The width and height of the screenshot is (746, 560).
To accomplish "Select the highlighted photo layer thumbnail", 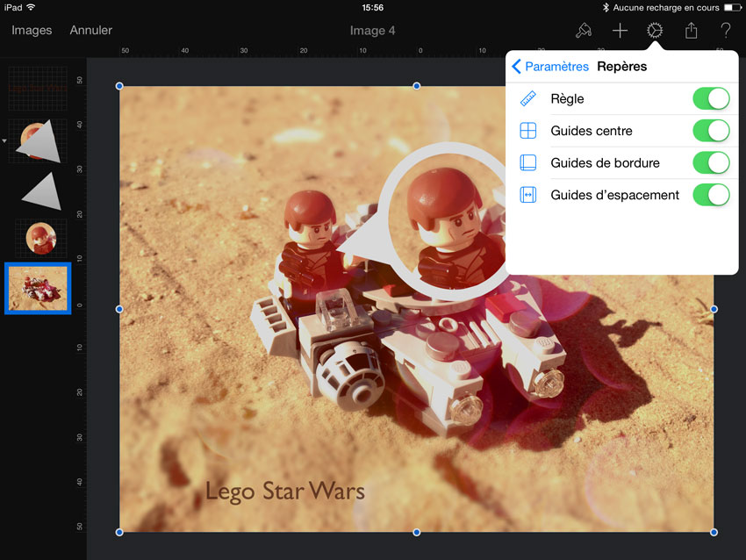I will click(x=38, y=288).
